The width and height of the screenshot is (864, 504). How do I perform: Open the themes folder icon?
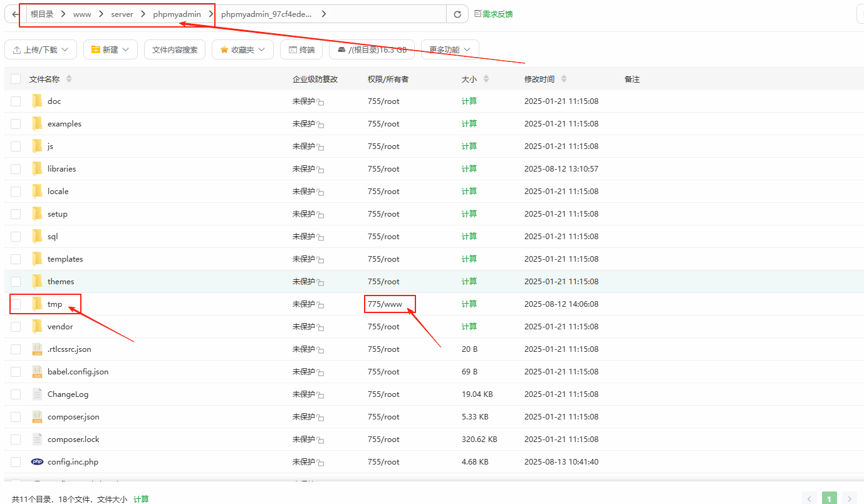(x=37, y=281)
